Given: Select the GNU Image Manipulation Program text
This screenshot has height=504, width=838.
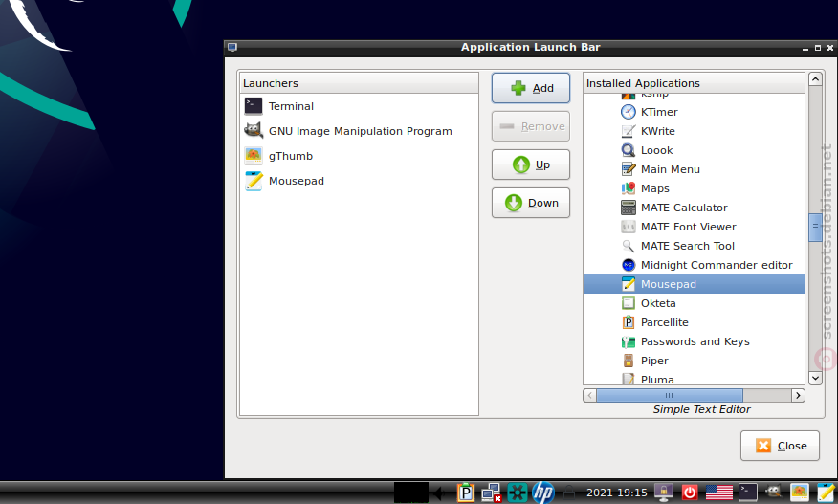Looking at the screenshot, I should [361, 131].
